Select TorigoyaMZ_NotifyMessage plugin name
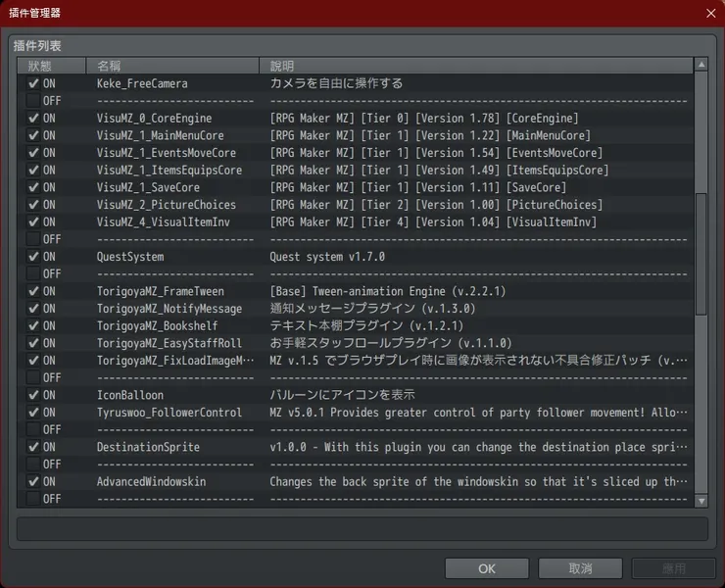The image size is (725, 588). point(169,309)
